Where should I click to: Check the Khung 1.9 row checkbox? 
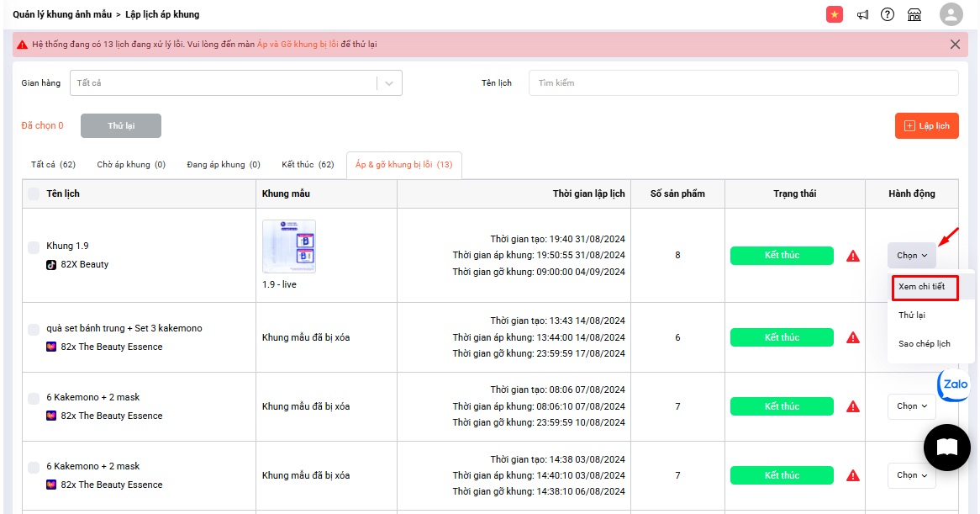[34, 247]
